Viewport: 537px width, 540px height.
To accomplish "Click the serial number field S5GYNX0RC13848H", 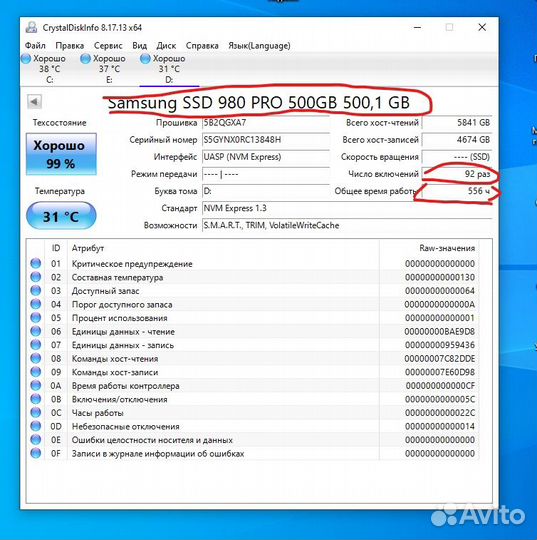I will (266, 140).
